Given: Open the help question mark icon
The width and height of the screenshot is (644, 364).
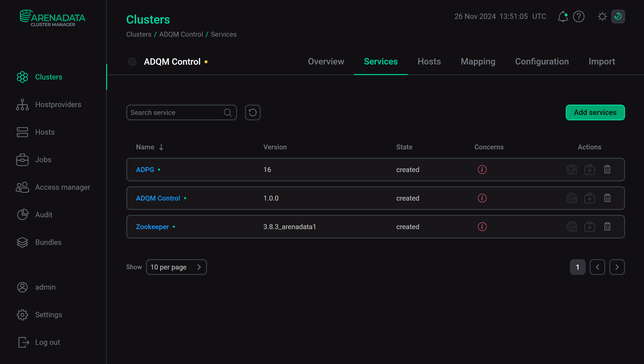Looking at the screenshot, I should point(579,16).
